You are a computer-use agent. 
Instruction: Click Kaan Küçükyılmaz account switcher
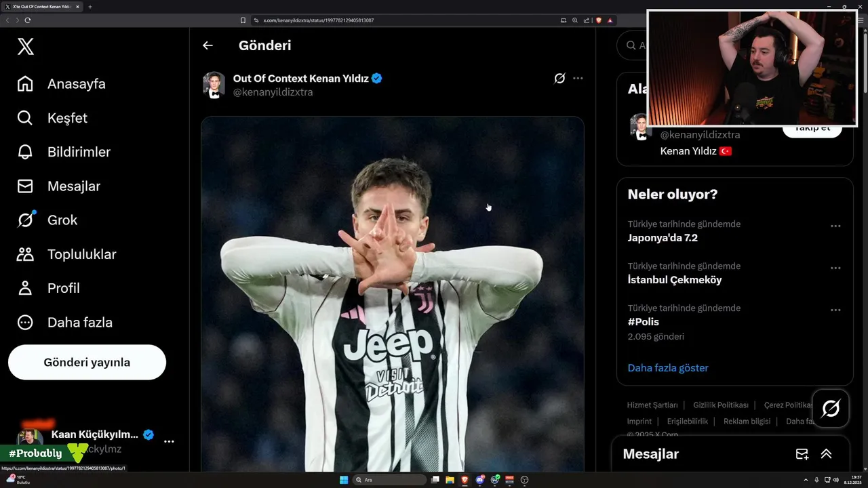click(x=95, y=441)
